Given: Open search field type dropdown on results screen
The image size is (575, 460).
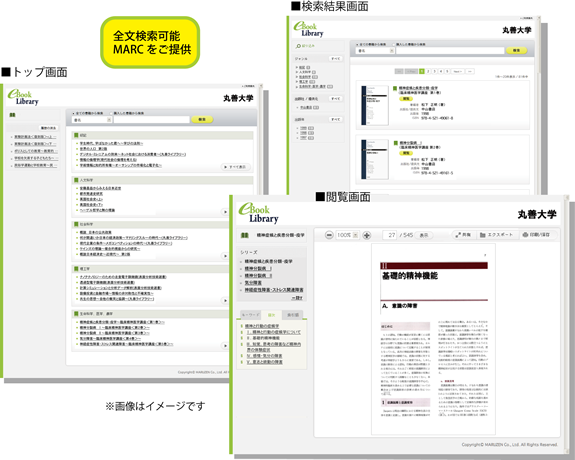Looking at the screenshot, I should (x=375, y=51).
